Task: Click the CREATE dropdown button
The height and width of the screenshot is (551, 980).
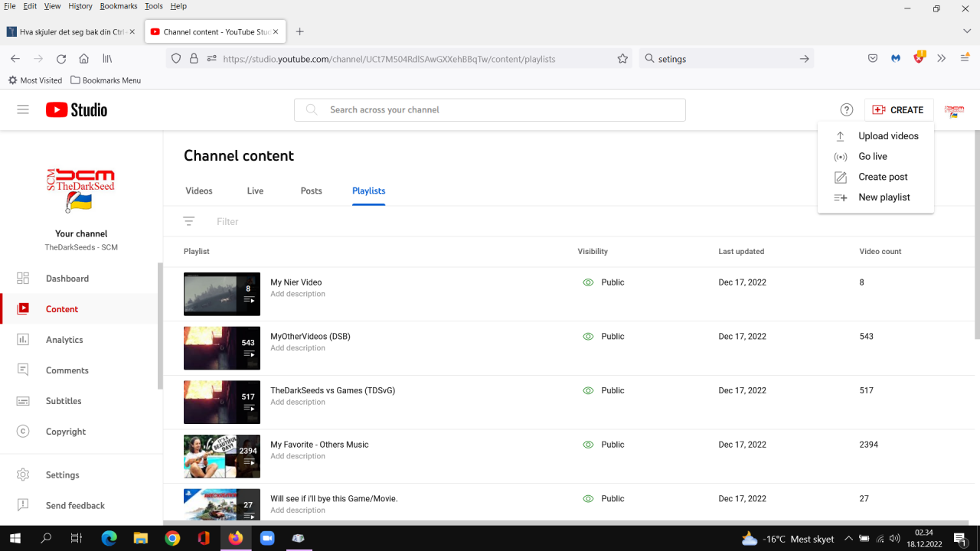Action: coord(898,109)
